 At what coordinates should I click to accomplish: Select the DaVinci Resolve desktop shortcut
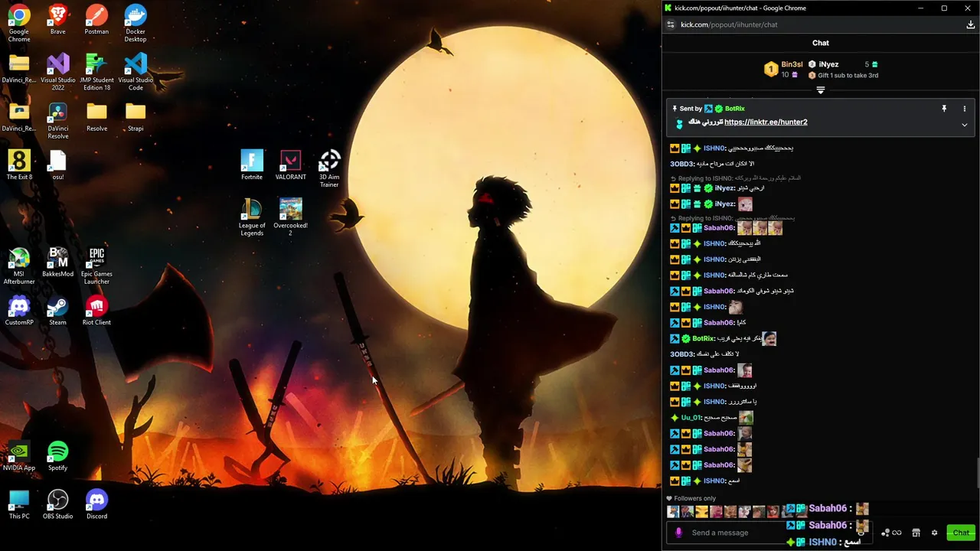(x=58, y=120)
